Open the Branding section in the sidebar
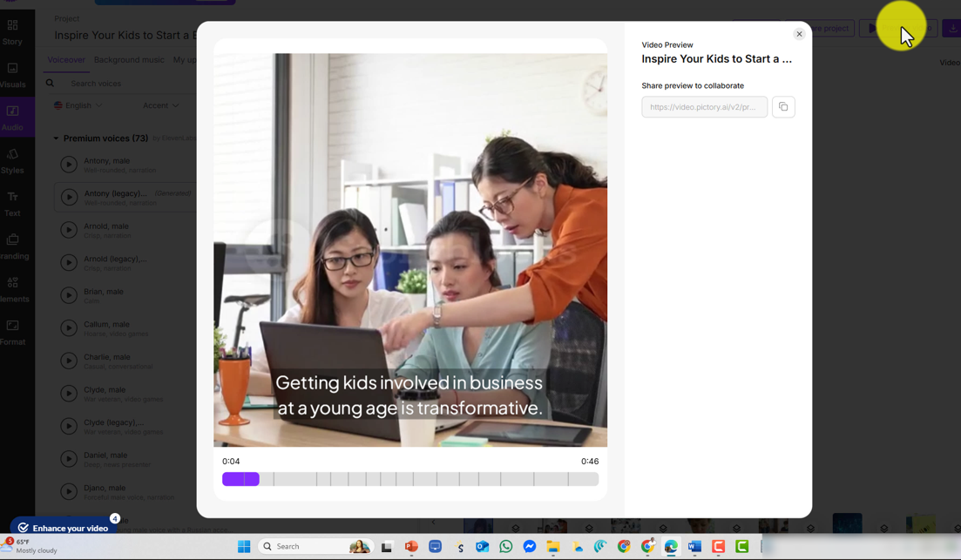 (x=13, y=247)
